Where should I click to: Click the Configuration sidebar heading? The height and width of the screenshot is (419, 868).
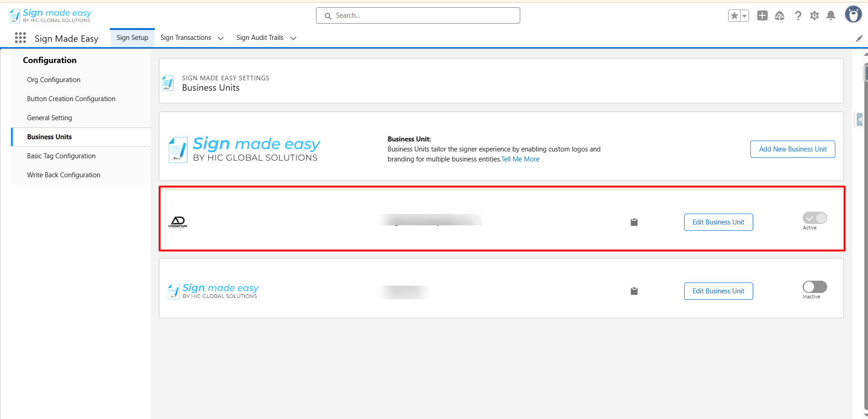[50, 60]
